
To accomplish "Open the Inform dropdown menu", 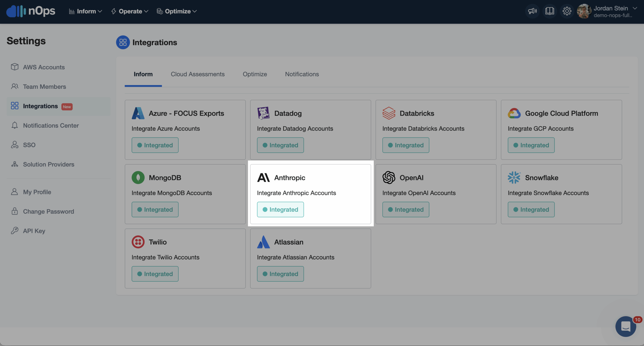I will pyautogui.click(x=86, y=11).
